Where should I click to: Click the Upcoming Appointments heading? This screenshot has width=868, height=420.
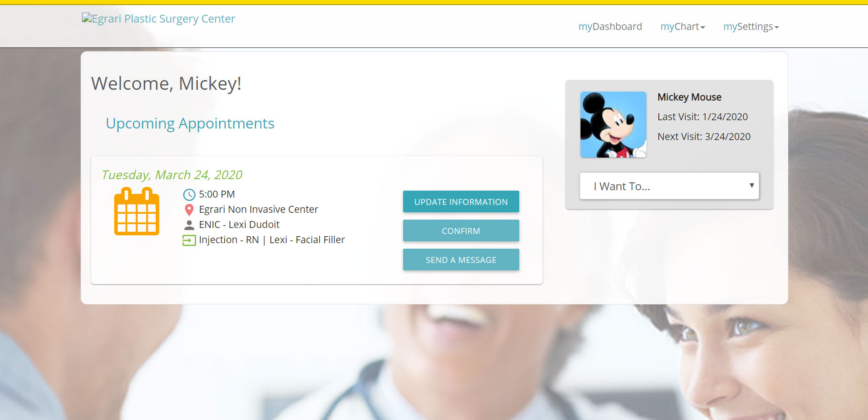click(190, 123)
